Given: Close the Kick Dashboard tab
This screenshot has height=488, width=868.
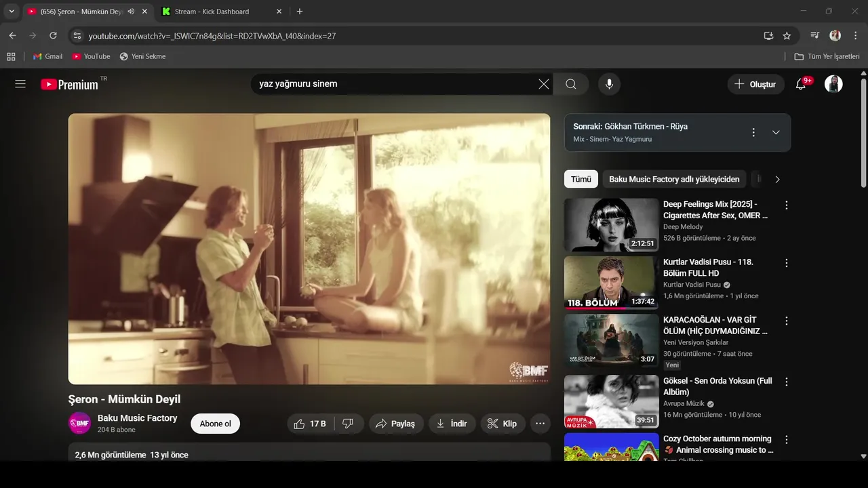Looking at the screenshot, I should [279, 12].
